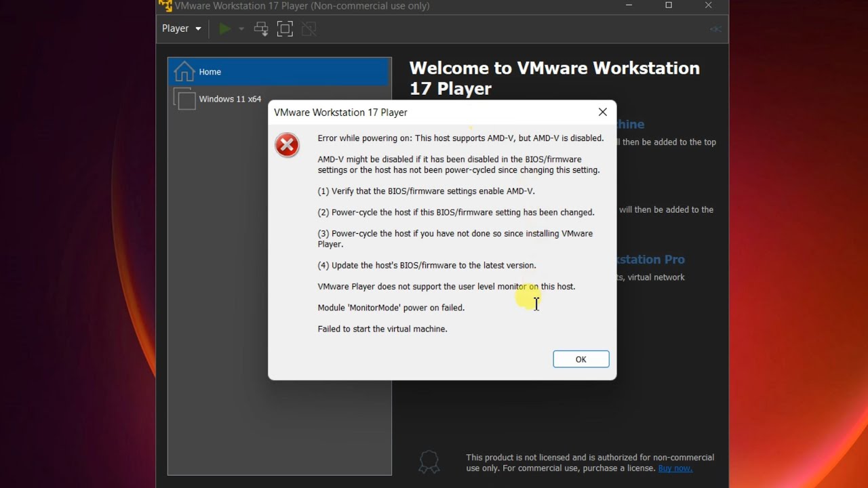Screen dimensions: 868x488
Task: Open the Player dropdown menu
Action: [x=181, y=28]
